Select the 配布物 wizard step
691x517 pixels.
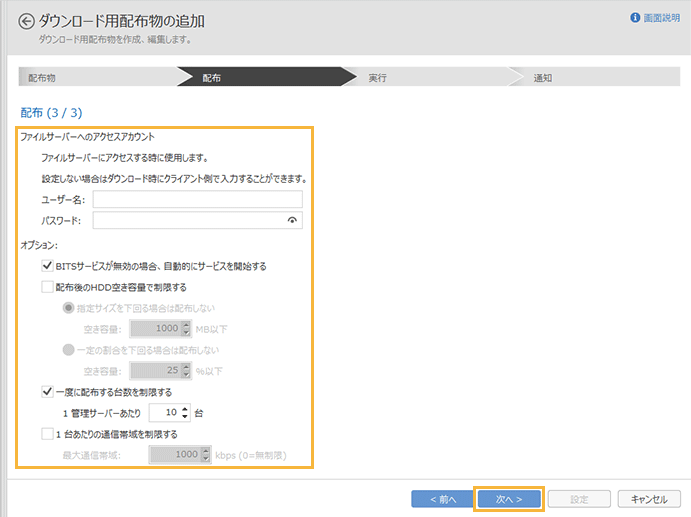click(x=97, y=78)
